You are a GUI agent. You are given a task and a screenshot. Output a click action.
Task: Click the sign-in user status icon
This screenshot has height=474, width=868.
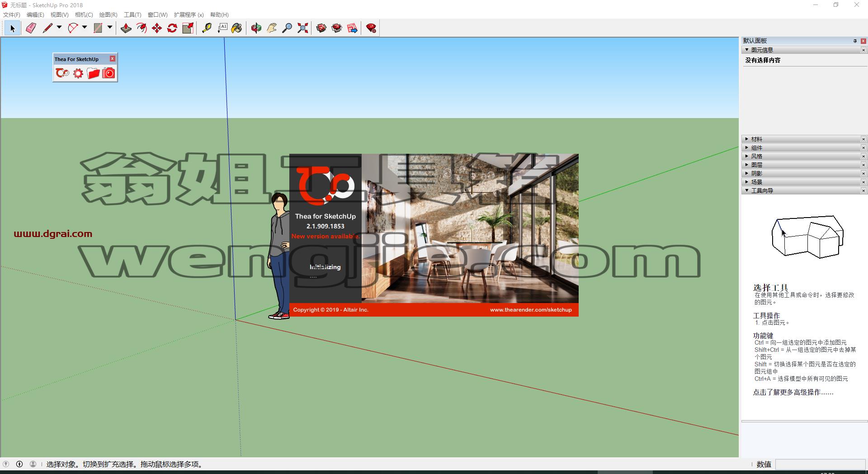[33, 464]
